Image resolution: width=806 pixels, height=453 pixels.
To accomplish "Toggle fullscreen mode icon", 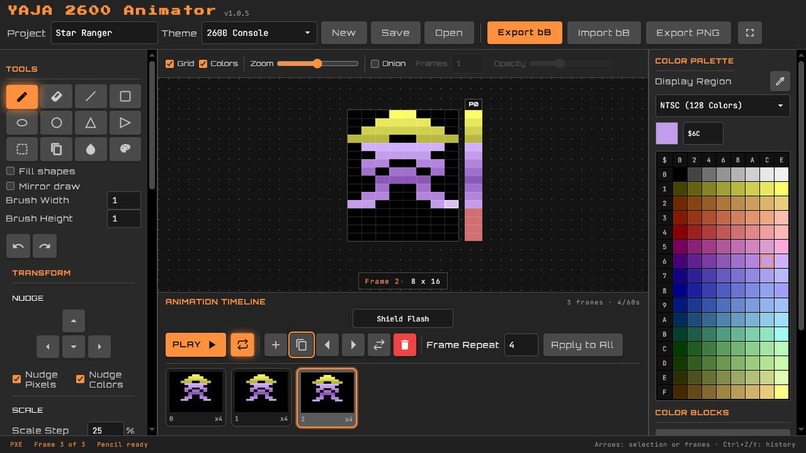I will (x=750, y=33).
